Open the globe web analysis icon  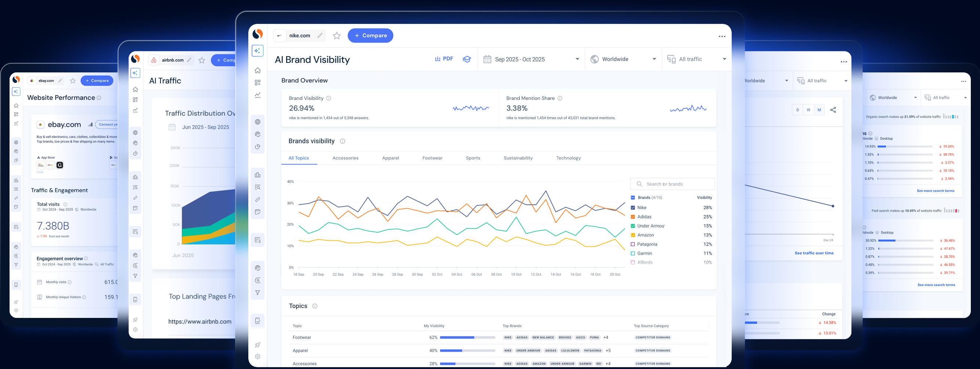pos(258,122)
